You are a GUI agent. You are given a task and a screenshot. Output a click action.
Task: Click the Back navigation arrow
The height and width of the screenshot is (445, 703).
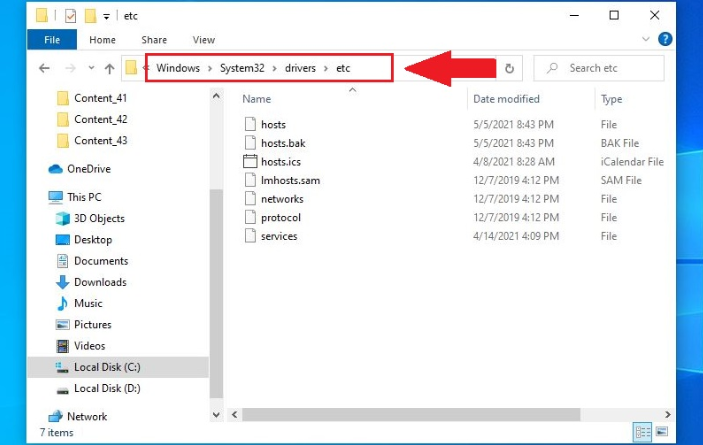(44, 68)
